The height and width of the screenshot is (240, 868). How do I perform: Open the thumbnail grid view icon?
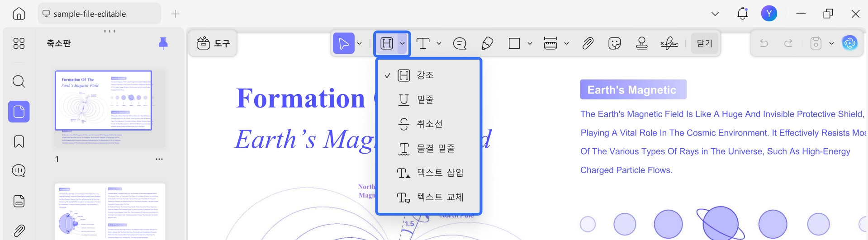(x=19, y=43)
